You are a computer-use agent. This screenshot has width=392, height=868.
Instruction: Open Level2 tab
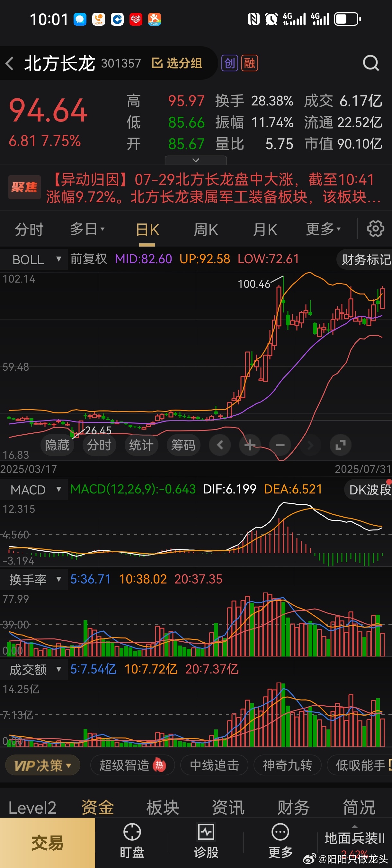click(x=32, y=808)
